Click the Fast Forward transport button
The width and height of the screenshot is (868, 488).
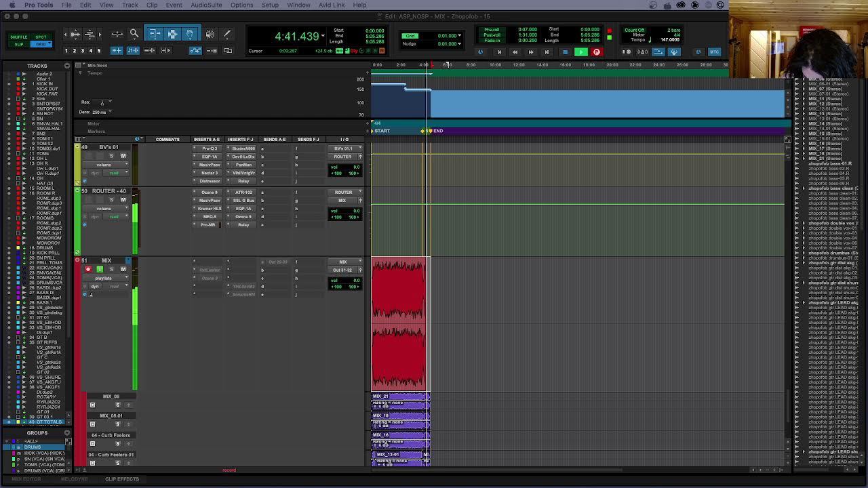(531, 52)
